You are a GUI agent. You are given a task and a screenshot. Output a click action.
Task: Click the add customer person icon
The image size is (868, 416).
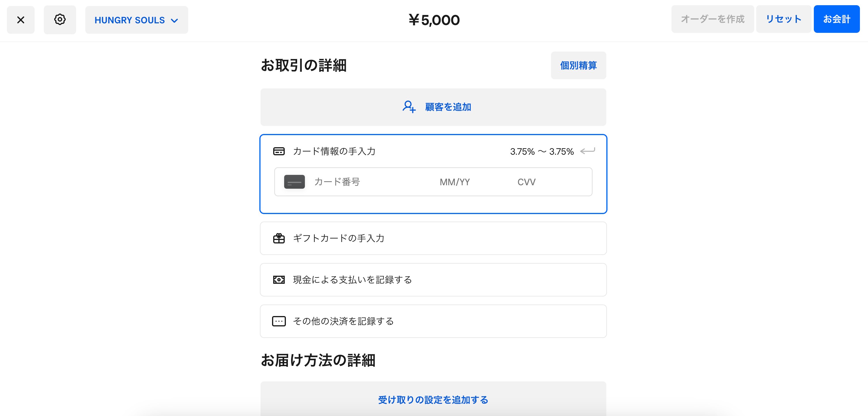pos(409,107)
